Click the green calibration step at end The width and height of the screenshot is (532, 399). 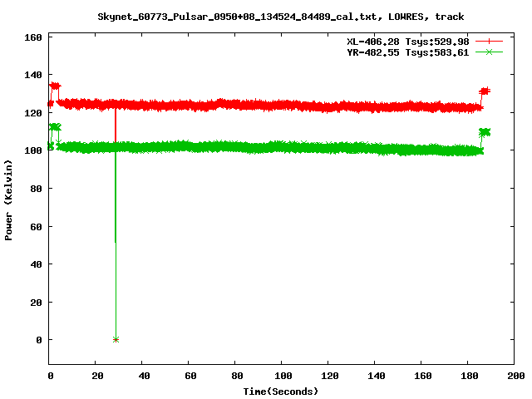coord(485,132)
